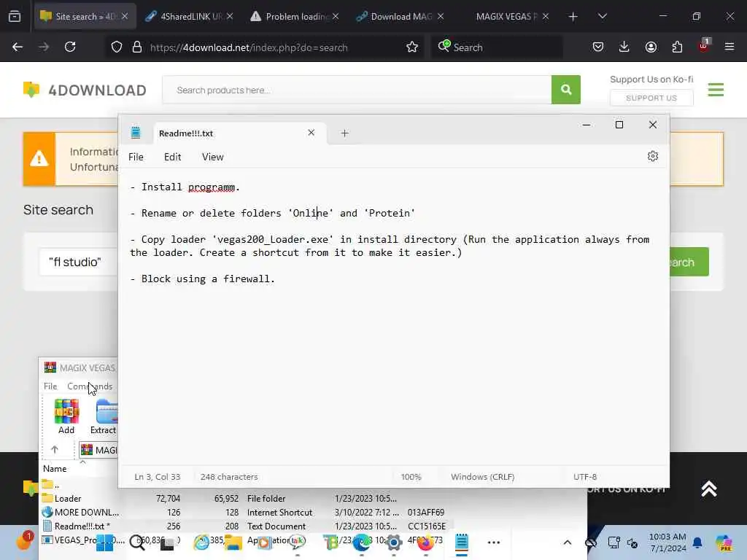The width and height of the screenshot is (747, 560).
Task: Click the 'Search products here' field
Action: [x=357, y=90]
